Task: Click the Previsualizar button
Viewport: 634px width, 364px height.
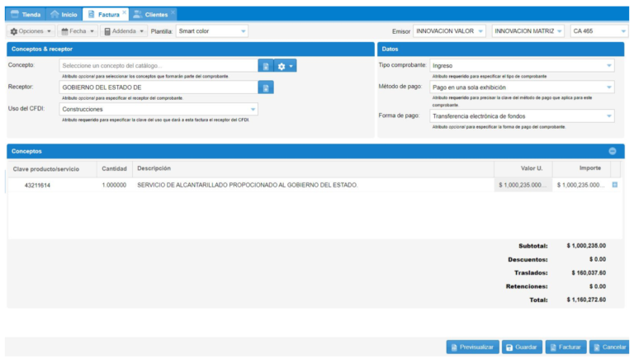Action: (x=472, y=347)
